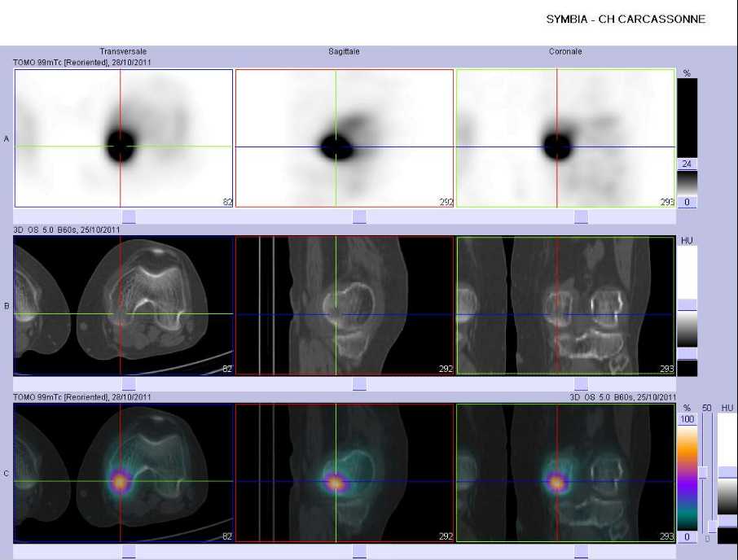The width and height of the screenshot is (738, 560).
Task: Click the black saturated region of row A color bar
Action: (x=687, y=117)
